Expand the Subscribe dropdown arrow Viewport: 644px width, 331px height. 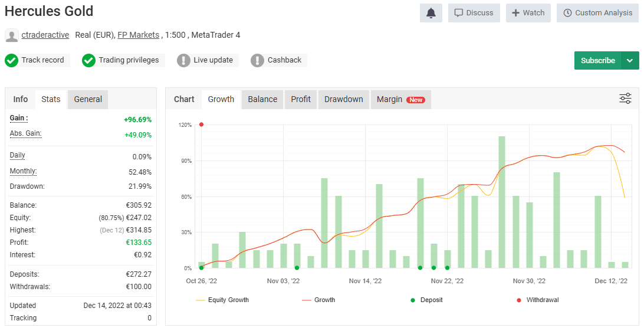[630, 60]
